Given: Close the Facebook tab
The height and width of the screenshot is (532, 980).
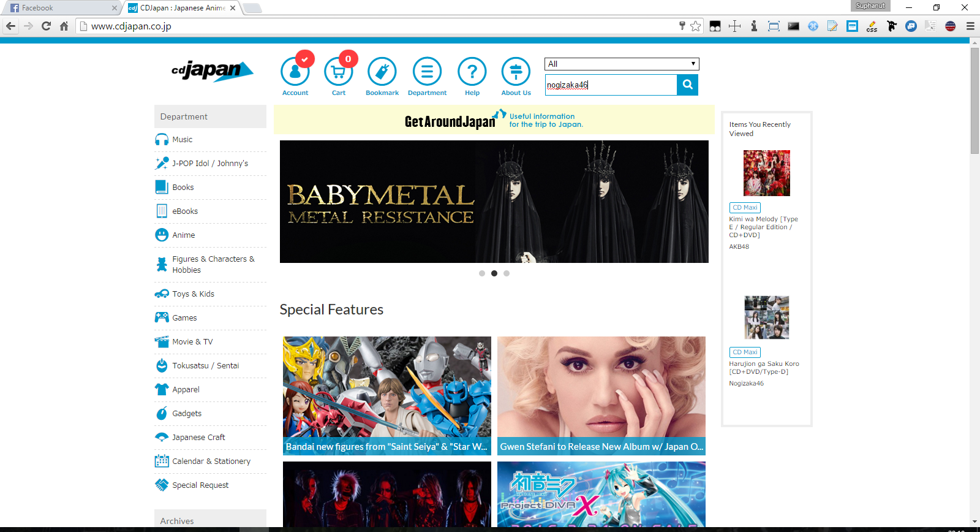Looking at the screenshot, I should click(x=114, y=8).
